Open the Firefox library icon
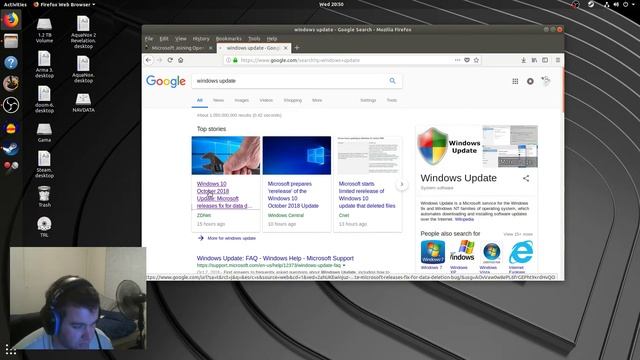Viewport: 640px width, 360px height. click(534, 60)
